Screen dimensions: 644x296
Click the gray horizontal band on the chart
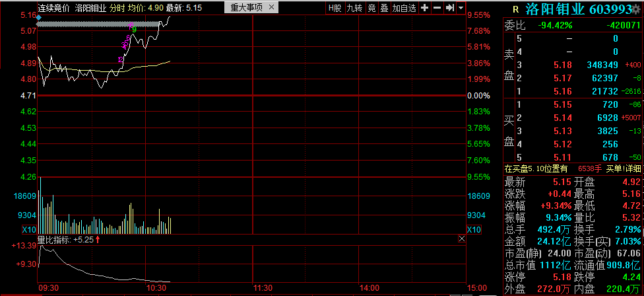(x=99, y=24)
